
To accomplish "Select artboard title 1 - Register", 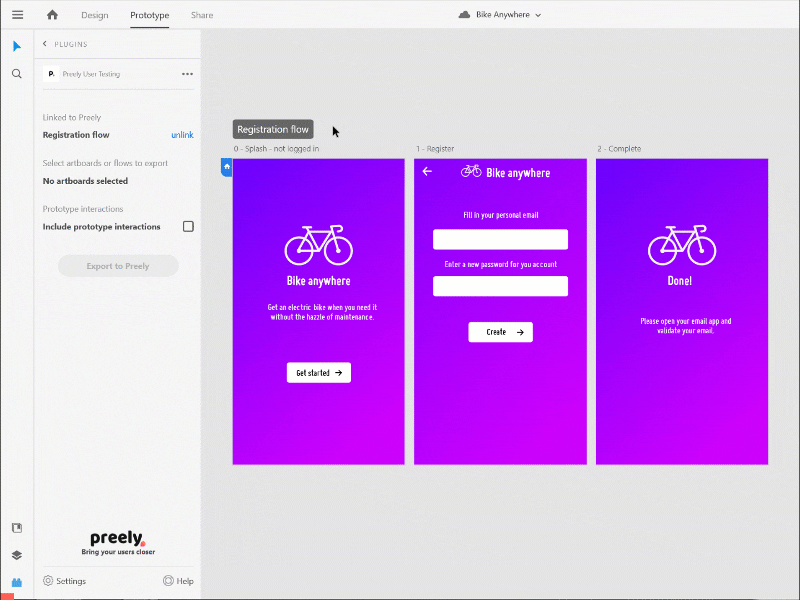I will coord(435,148).
